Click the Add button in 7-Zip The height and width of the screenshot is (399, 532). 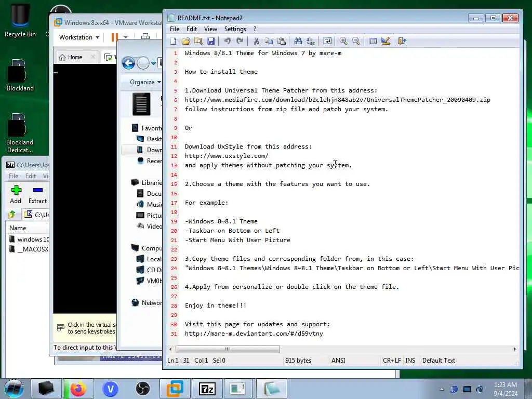16,195
